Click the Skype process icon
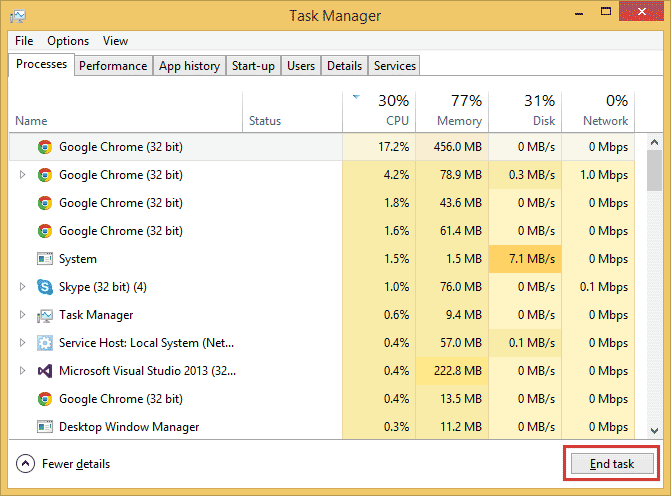Image resolution: width=671 pixels, height=496 pixels. tap(45, 287)
